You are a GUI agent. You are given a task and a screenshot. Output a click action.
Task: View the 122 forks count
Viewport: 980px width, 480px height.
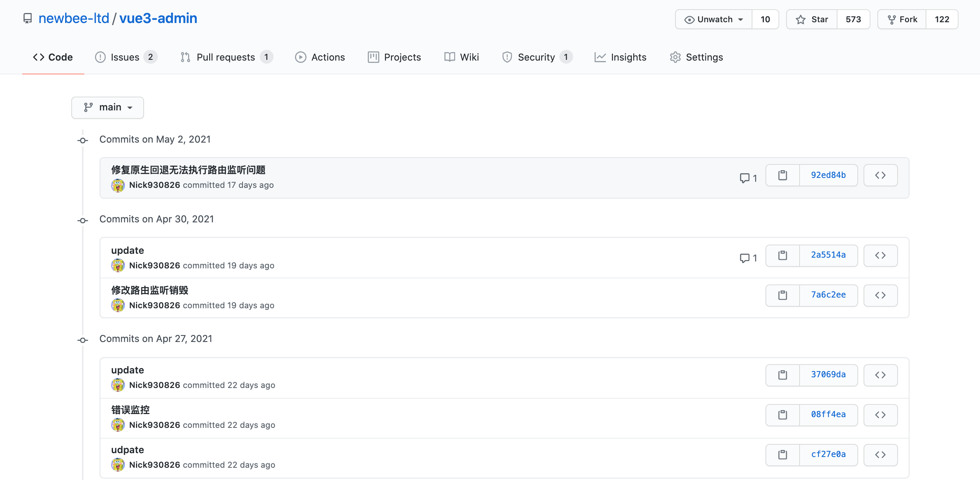942,19
